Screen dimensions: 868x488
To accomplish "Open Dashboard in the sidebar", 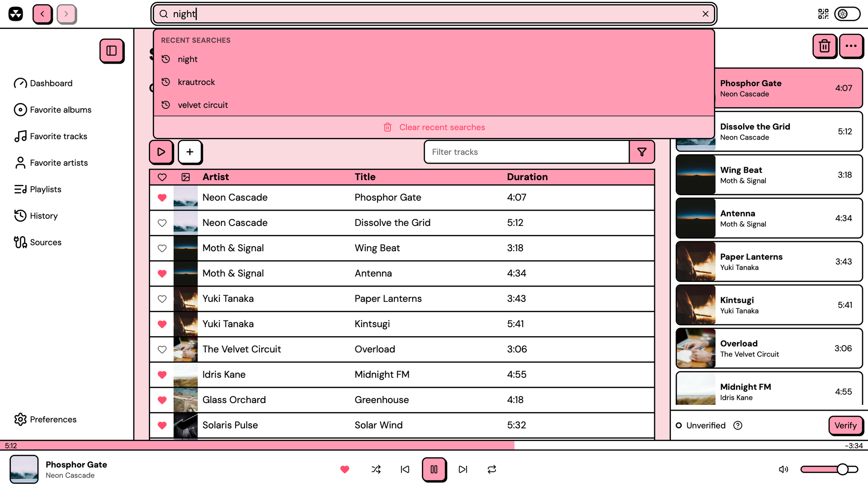I will (x=43, y=83).
